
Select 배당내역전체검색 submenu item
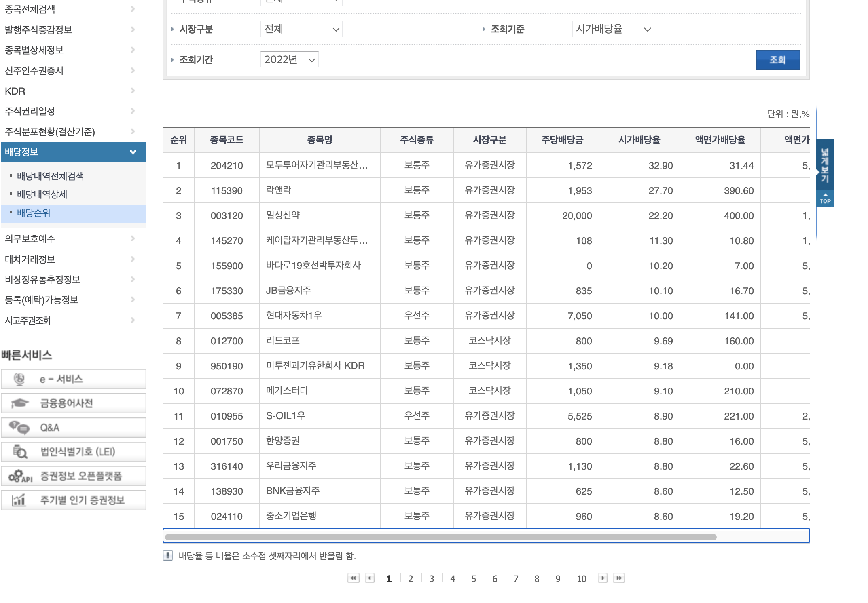[x=51, y=176]
